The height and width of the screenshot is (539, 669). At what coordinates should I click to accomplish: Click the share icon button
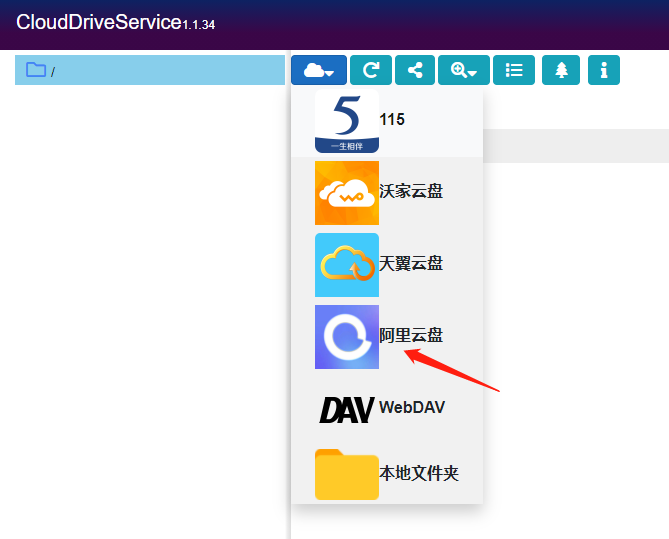click(415, 70)
